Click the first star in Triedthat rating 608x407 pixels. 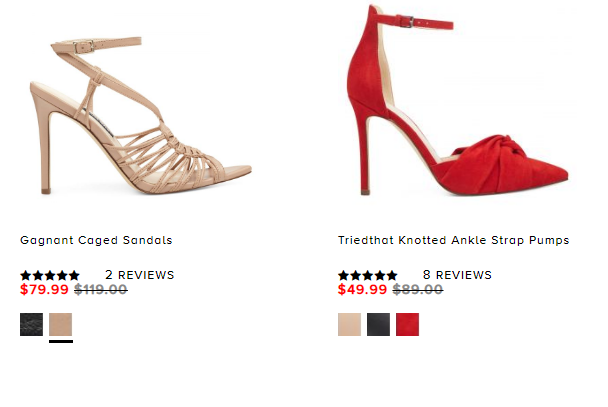344,275
